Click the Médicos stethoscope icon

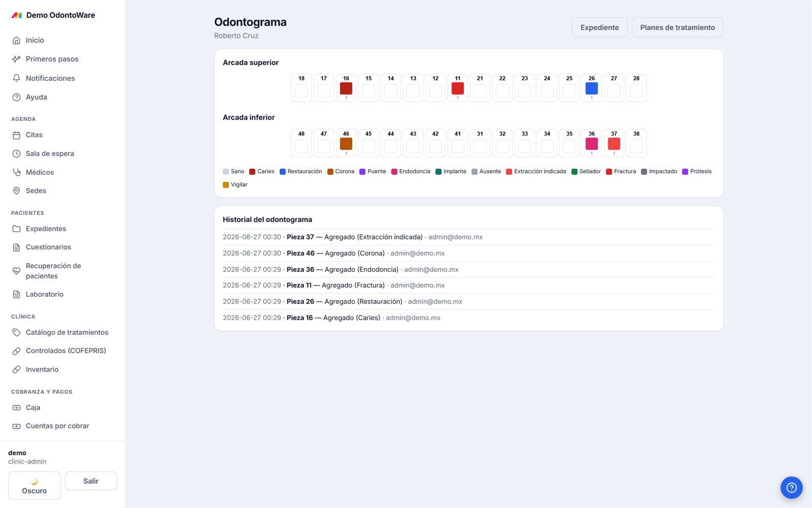[x=16, y=172]
